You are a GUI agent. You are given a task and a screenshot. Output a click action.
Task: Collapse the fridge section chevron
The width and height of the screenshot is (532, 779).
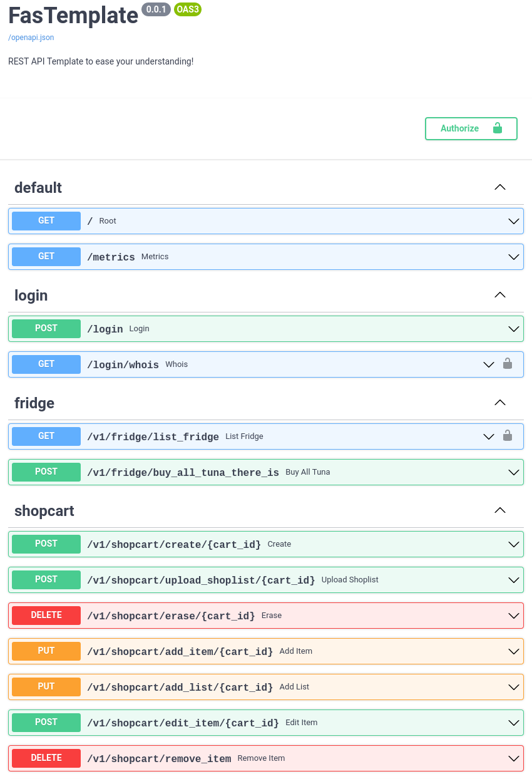[499, 403]
